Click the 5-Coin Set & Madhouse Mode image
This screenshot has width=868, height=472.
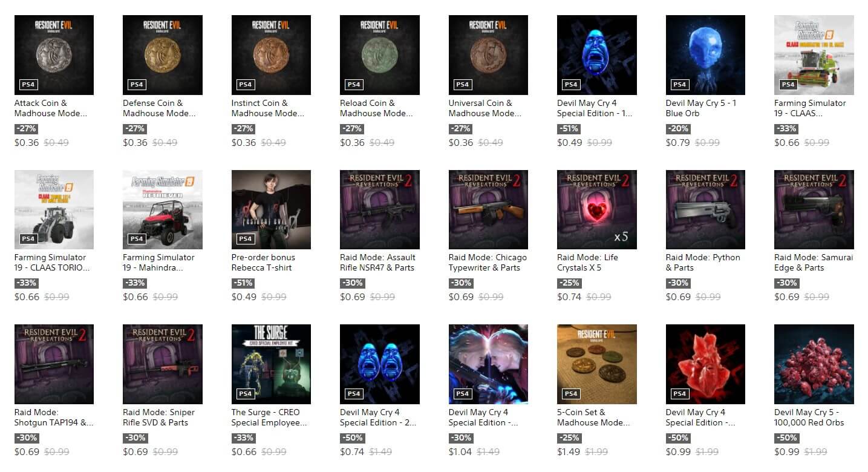pyautogui.click(x=597, y=364)
